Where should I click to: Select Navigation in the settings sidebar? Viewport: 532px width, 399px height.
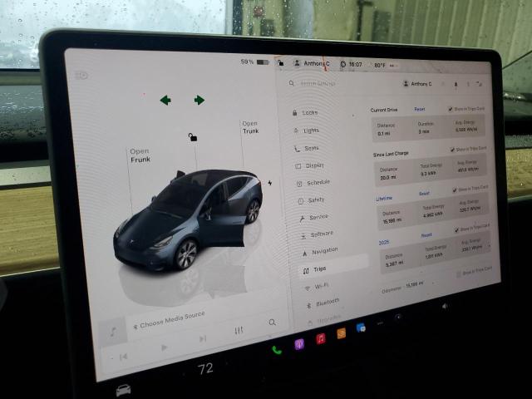click(x=324, y=250)
